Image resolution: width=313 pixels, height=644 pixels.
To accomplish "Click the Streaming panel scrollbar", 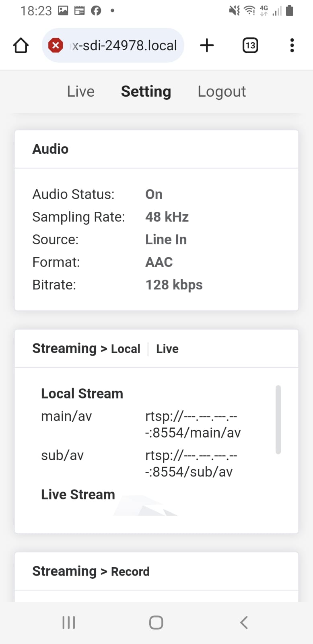I will [278, 419].
